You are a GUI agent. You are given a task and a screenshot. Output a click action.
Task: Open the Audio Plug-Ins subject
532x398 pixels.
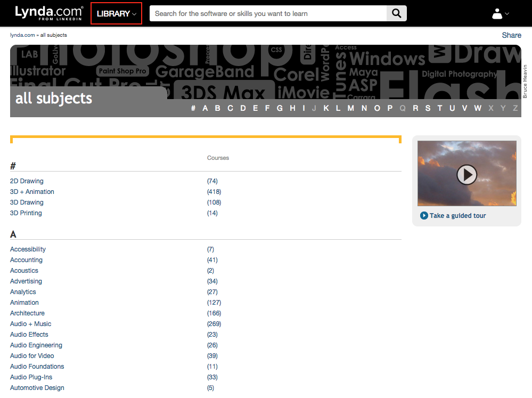(31, 377)
